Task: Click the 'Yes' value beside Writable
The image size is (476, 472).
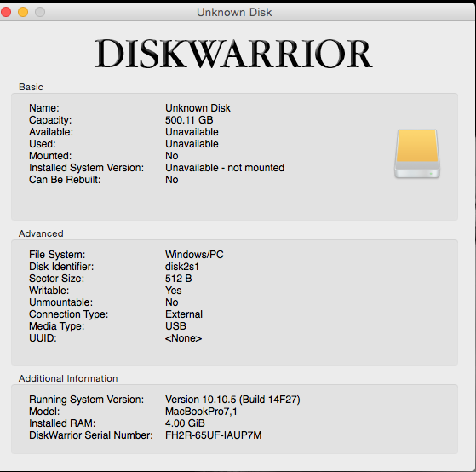Action: (174, 291)
